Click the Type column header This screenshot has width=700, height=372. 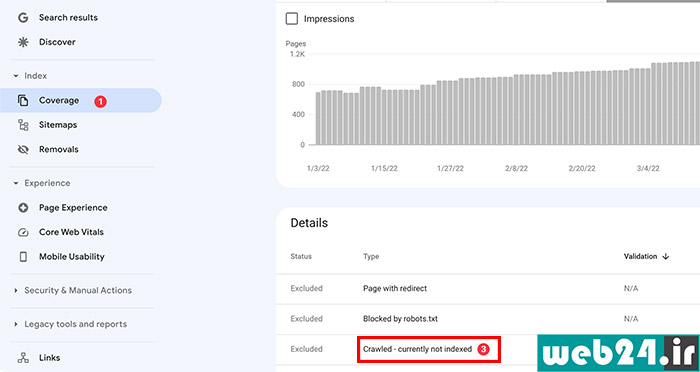coord(371,257)
